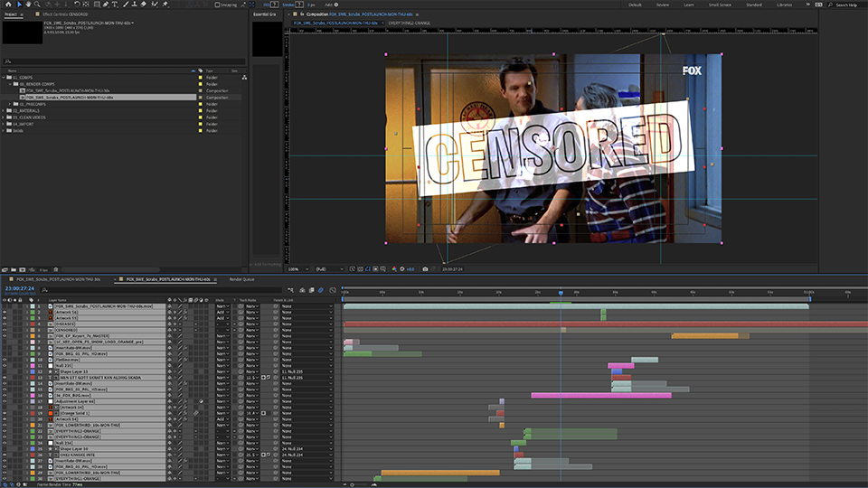
Task: Toggle the composition mini-flowchart icon in timeline
Action: (290, 290)
